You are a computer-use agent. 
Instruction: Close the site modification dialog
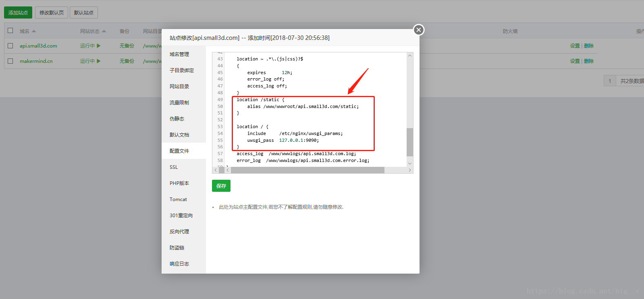click(419, 30)
